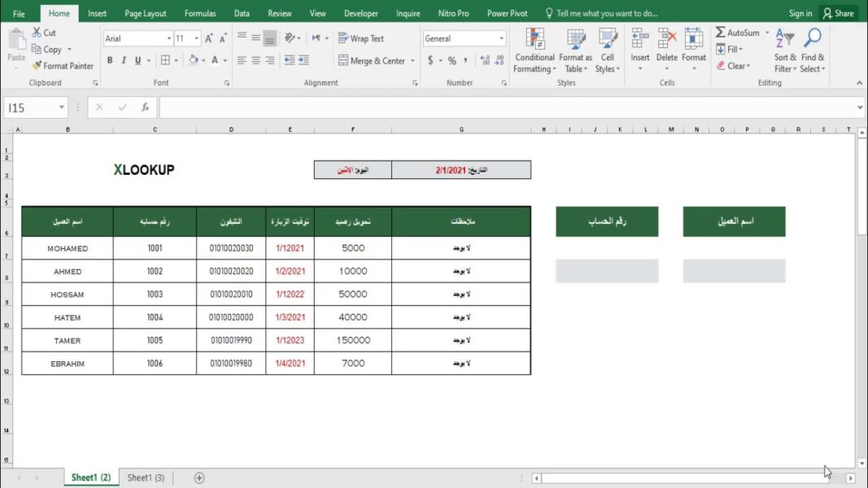This screenshot has width=868, height=488.
Task: Click Tell me what you want to do
Action: point(602,13)
